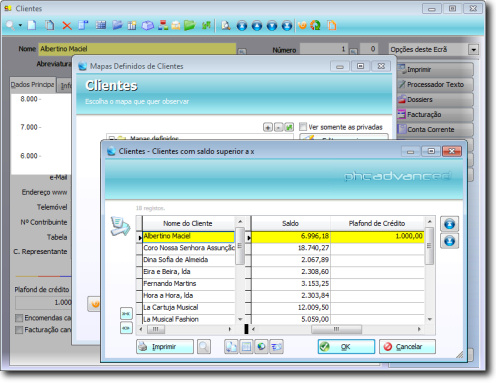The image size is (496, 383).
Task: Click the orange-green refresh toolbar icon
Action: [315, 25]
